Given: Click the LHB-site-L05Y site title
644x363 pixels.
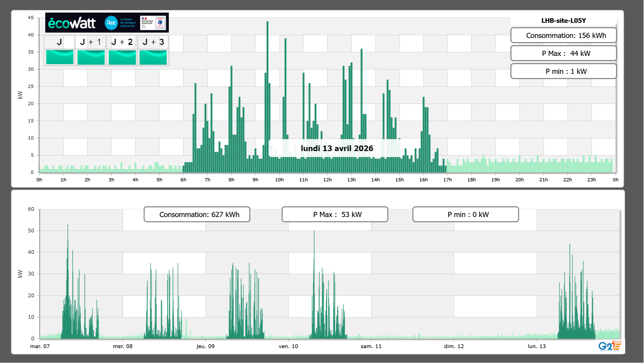Looking at the screenshot, I should pyautogui.click(x=563, y=21).
